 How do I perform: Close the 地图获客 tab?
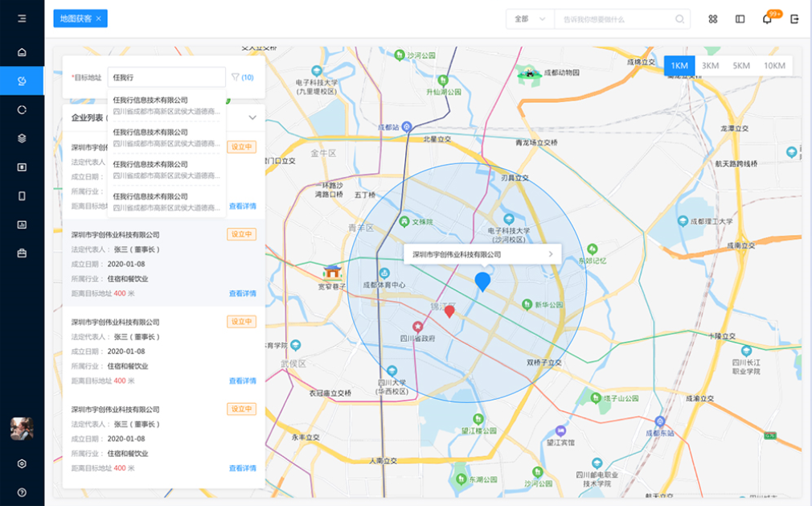(98, 19)
